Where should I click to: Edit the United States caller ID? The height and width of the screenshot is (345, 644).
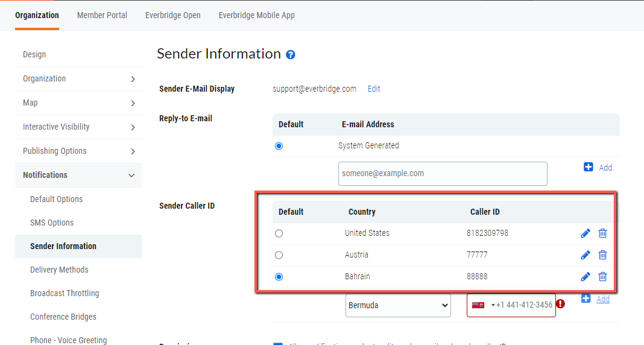click(585, 233)
